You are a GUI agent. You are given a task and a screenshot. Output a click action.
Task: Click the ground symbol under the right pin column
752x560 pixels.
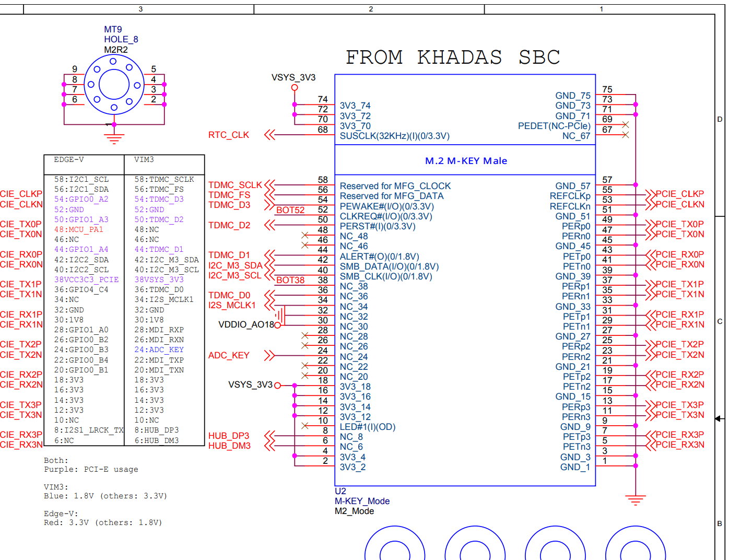[635, 500]
